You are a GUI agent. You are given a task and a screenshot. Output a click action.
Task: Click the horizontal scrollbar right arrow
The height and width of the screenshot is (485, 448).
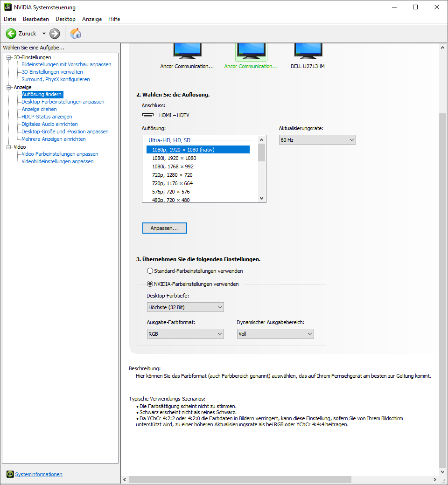435,479
